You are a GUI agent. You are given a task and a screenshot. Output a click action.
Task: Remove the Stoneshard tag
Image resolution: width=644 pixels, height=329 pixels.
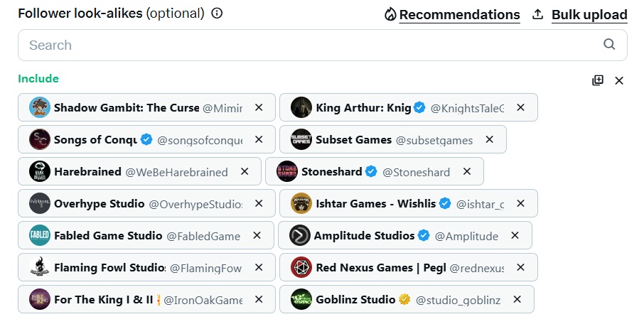click(x=466, y=171)
